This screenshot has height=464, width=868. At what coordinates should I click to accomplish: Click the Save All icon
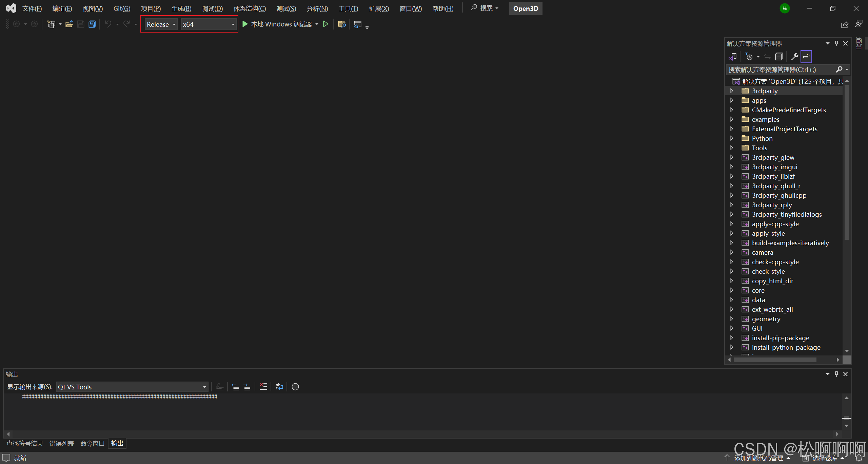point(92,24)
